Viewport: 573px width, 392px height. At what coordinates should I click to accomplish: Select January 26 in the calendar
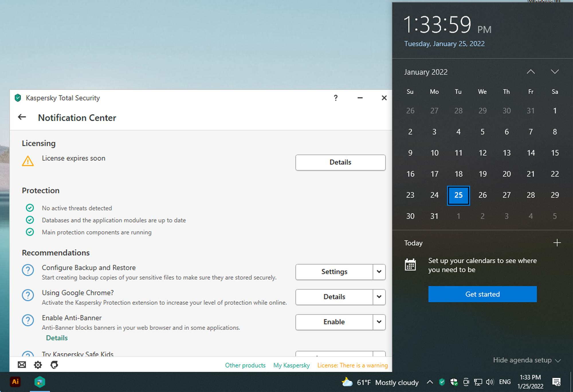coord(482,195)
